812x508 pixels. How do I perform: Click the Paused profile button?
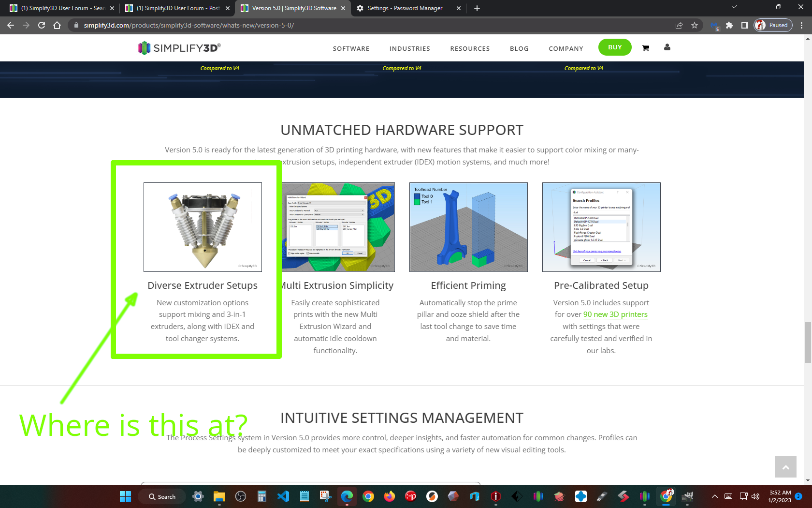[x=773, y=25]
